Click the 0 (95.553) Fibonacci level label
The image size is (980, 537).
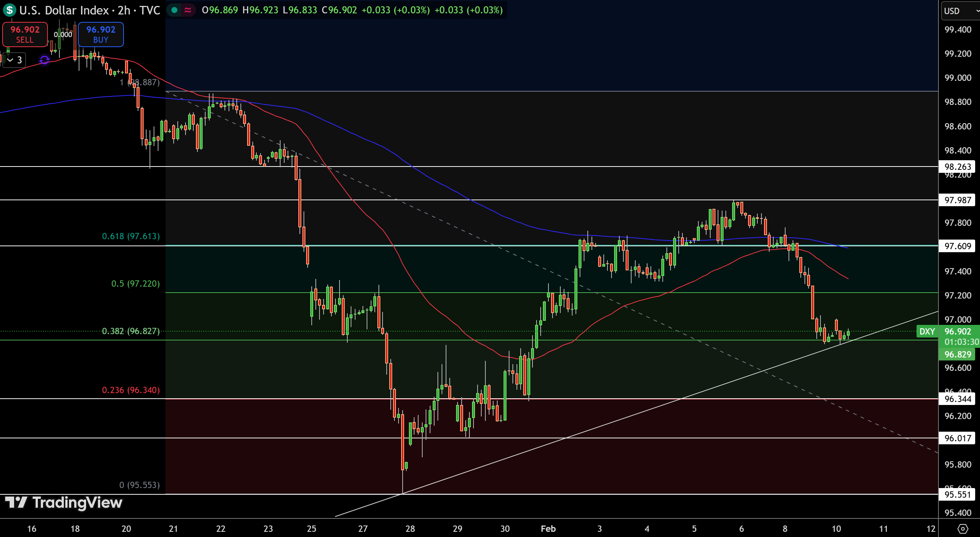coord(140,485)
